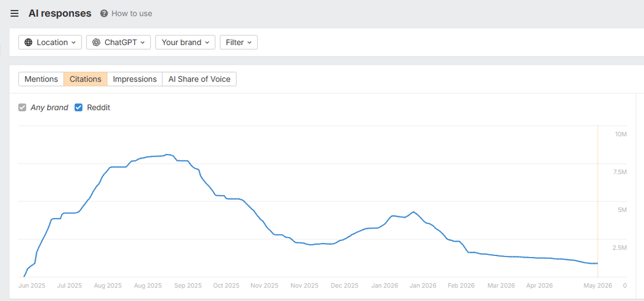
Task: Click the 2.5M y-axis value
Action: [619, 248]
